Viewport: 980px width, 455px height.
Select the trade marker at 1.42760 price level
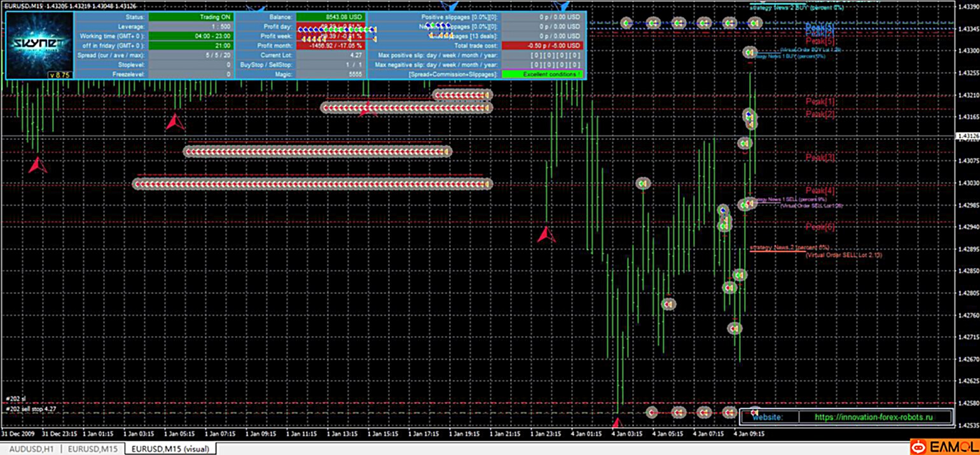coord(668,304)
